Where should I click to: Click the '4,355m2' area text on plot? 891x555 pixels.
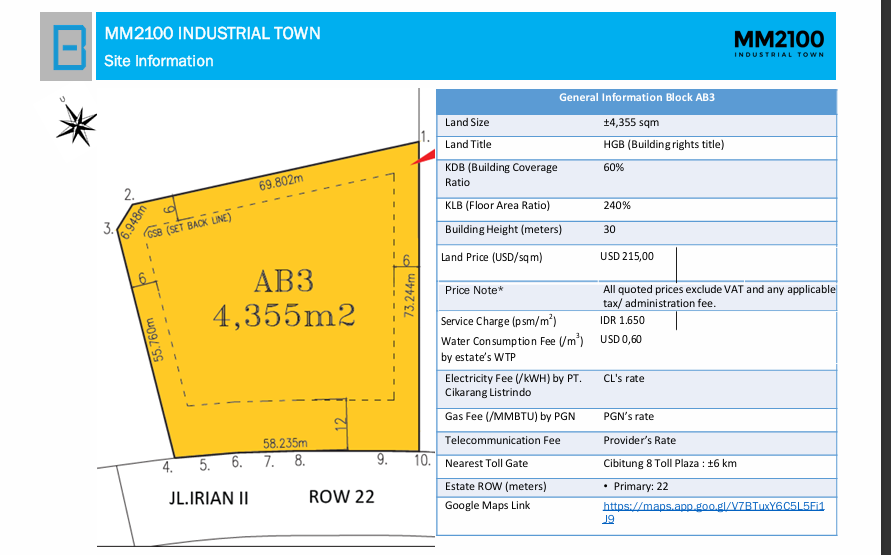284,315
